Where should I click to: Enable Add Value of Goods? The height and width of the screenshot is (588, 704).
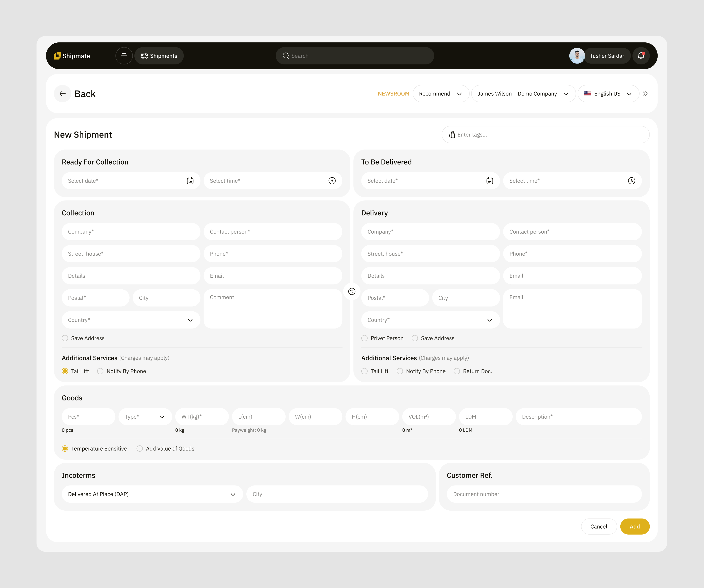coord(139,448)
